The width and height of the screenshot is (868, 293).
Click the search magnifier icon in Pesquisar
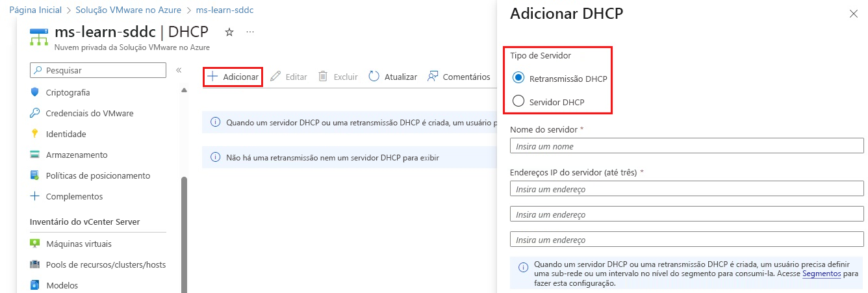[38, 70]
